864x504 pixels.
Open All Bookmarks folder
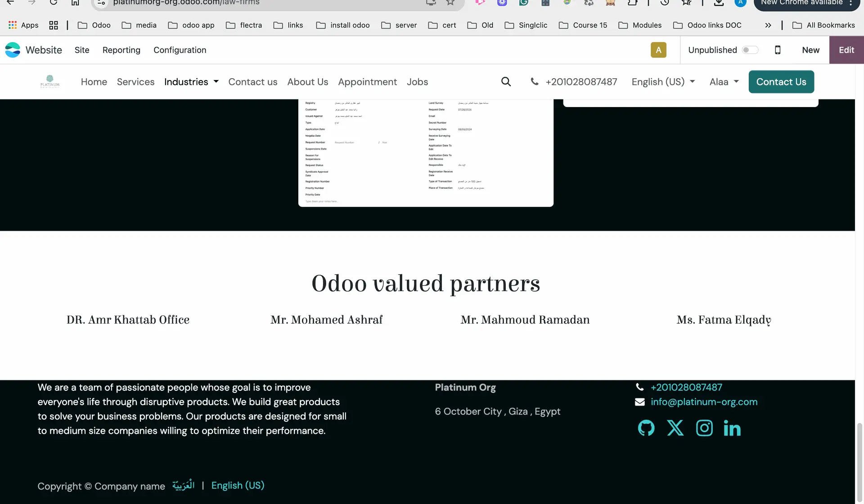pos(823,25)
